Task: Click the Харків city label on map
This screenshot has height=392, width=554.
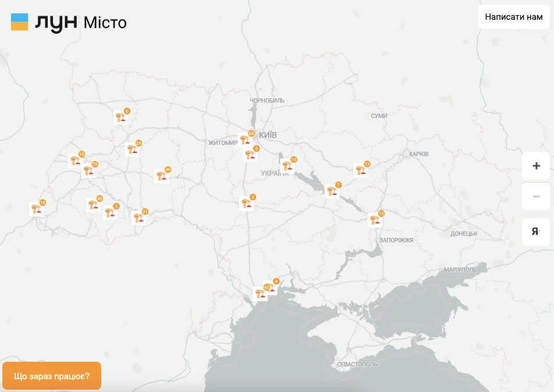Action: pyautogui.click(x=418, y=154)
